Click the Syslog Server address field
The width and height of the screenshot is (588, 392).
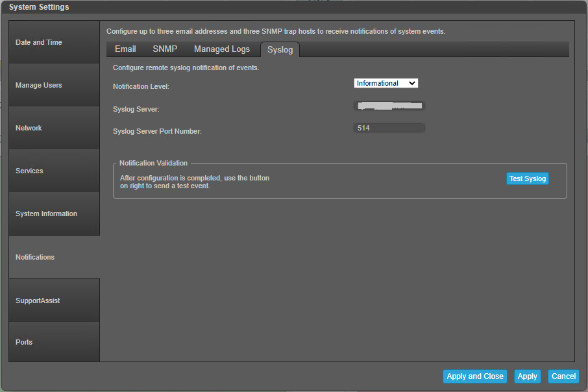(x=389, y=105)
